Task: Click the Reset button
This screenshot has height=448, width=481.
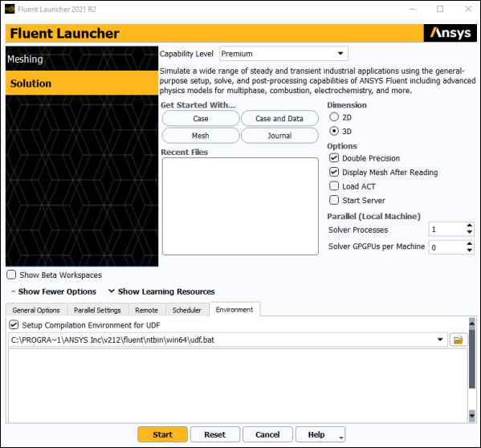Action: pyautogui.click(x=215, y=434)
